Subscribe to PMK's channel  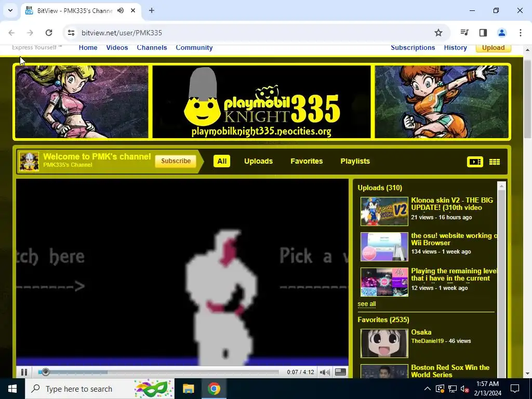(176, 161)
